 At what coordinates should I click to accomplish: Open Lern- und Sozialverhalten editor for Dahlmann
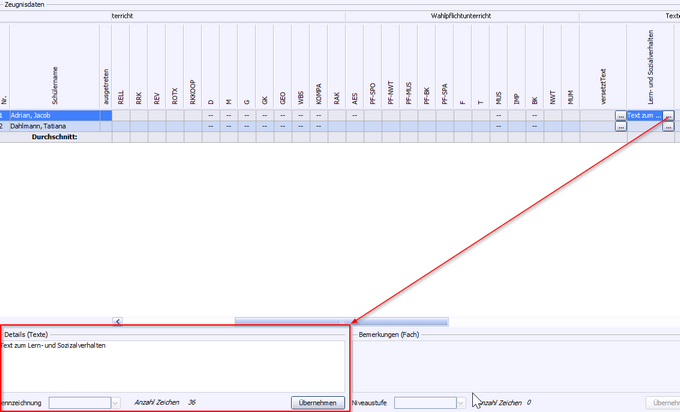[x=668, y=127]
